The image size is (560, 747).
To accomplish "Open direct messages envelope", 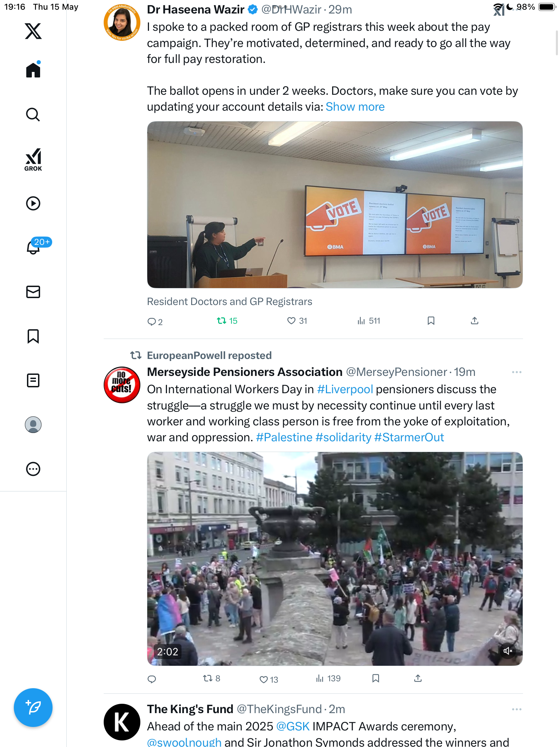I will pos(33,292).
